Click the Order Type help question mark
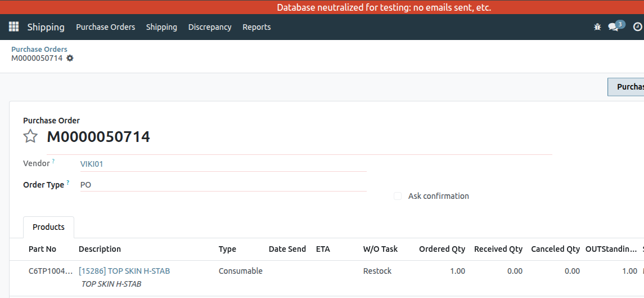 point(67,183)
